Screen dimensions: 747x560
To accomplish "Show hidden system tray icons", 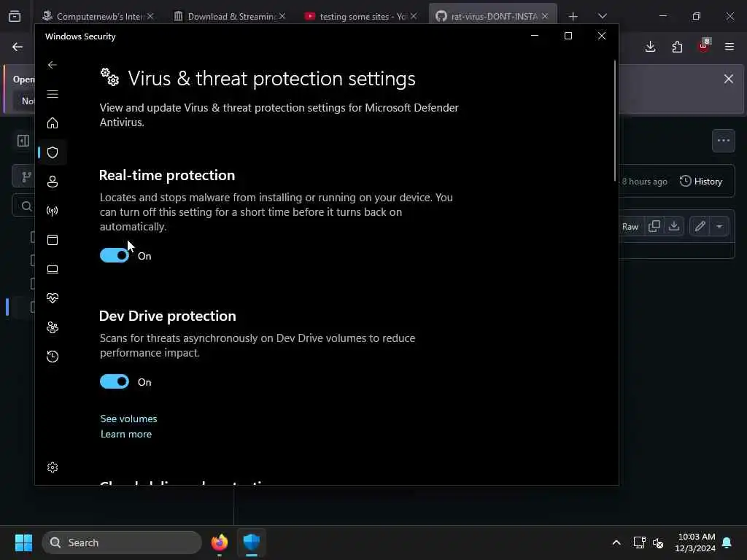I will click(x=616, y=542).
